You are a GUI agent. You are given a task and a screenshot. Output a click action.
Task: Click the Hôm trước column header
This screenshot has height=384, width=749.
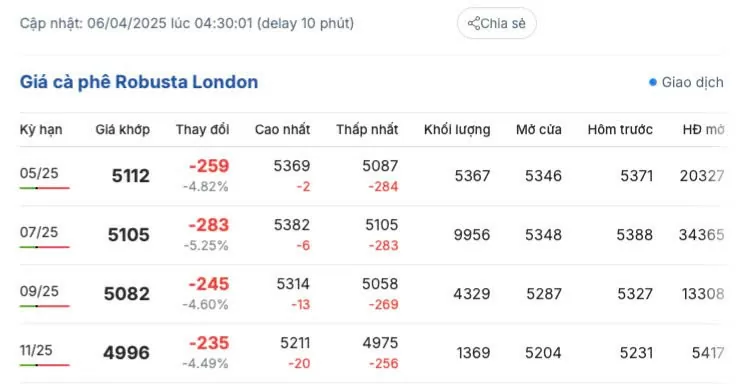[620, 129]
